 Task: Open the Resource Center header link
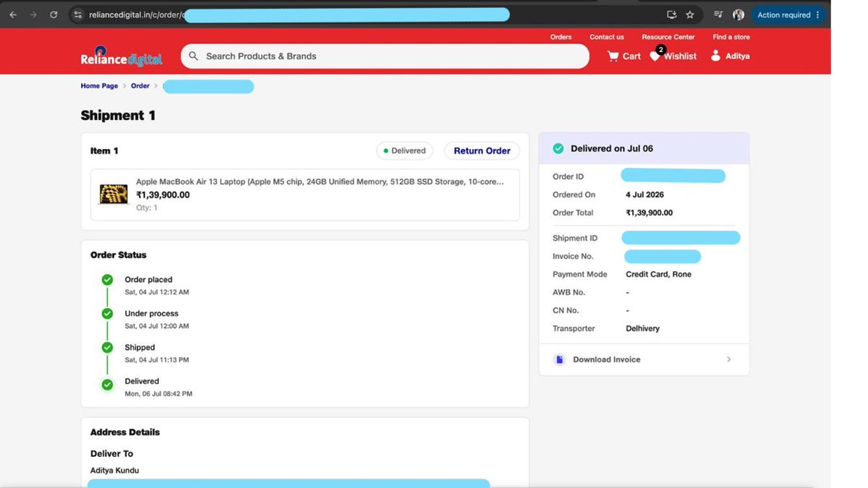(668, 37)
